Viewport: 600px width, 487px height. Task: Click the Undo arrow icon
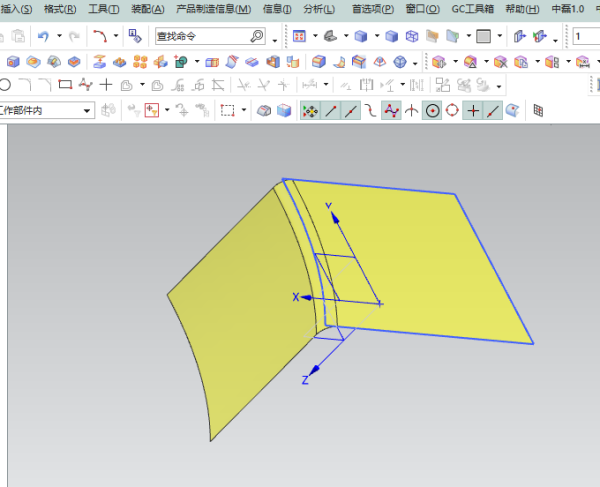(x=43, y=36)
